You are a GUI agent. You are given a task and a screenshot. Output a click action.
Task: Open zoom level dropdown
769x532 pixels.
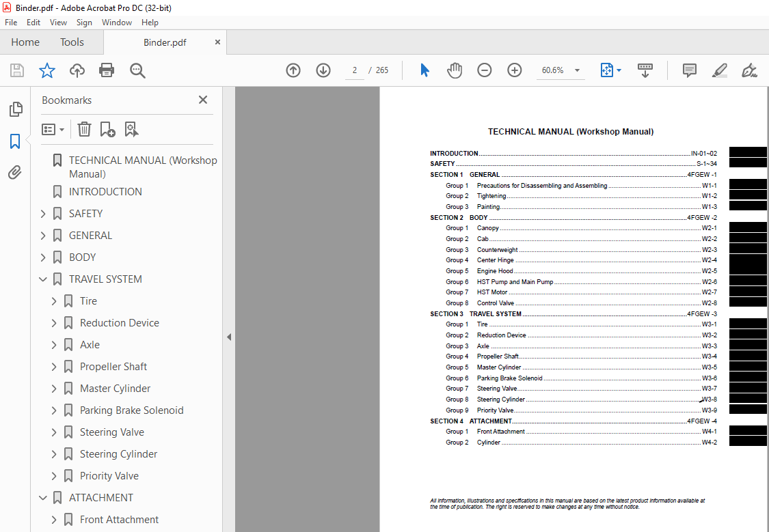(x=577, y=70)
